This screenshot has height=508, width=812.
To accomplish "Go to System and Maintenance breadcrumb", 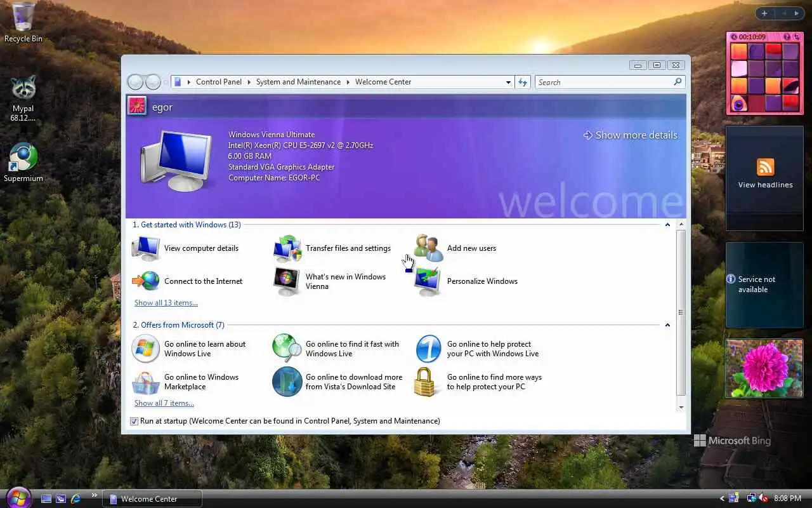I will [x=298, y=82].
